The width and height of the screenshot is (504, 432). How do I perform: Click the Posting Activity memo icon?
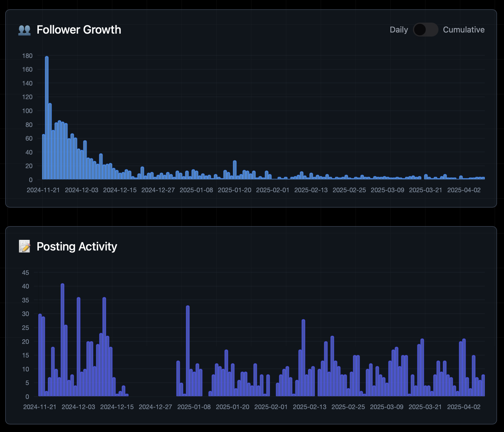click(x=25, y=246)
